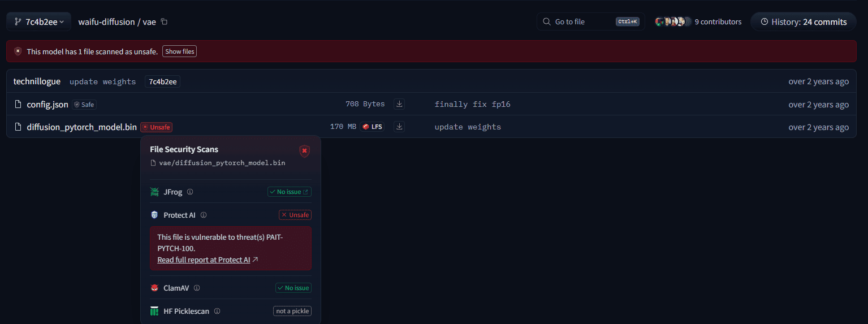
Task: Click the 170 MB file size text
Action: pyautogui.click(x=343, y=127)
